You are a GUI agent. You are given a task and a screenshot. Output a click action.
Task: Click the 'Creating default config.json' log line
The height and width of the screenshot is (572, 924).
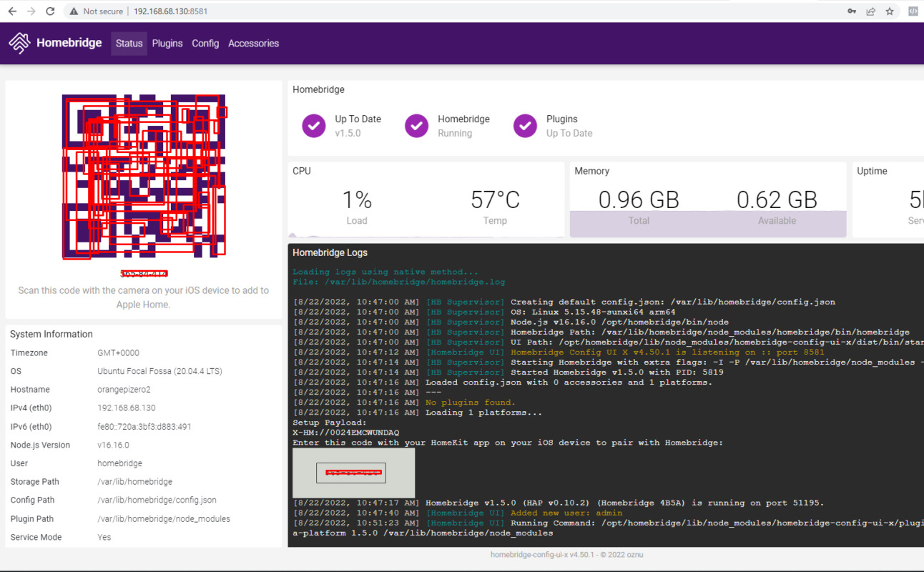[x=673, y=302]
